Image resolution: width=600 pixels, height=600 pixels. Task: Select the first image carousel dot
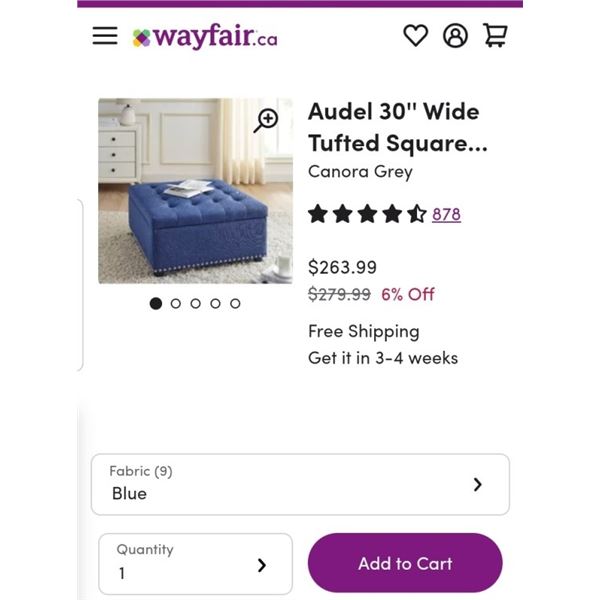156,303
